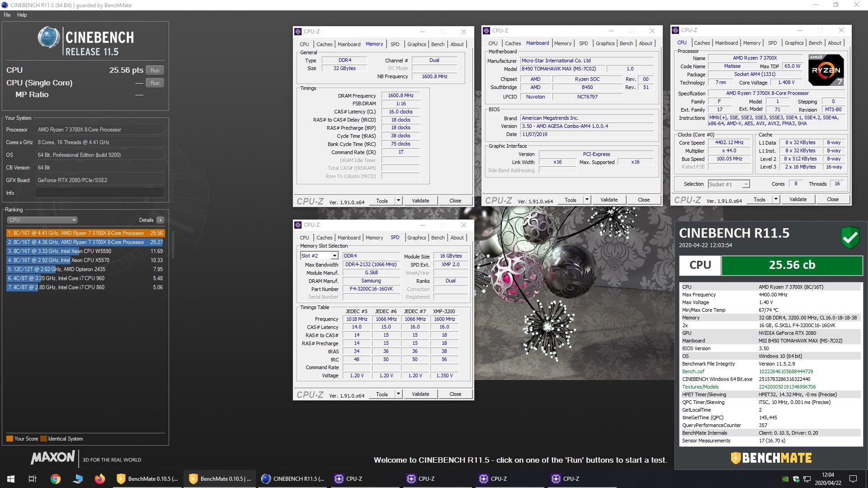Click Close button in the SPD CPU-Z window
Screen dimensions: 868x488
[x=455, y=394]
